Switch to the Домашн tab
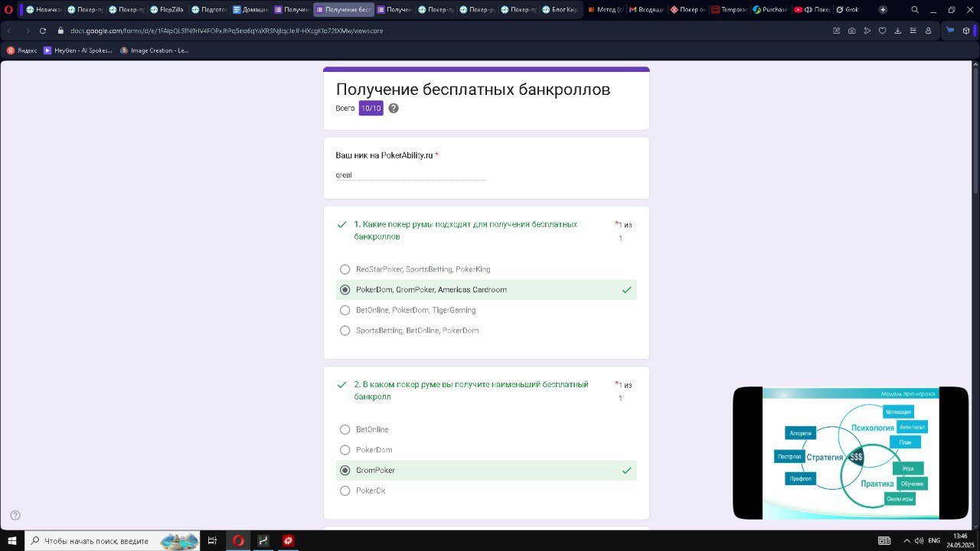Viewport: 980px width, 551px height. click(x=250, y=10)
